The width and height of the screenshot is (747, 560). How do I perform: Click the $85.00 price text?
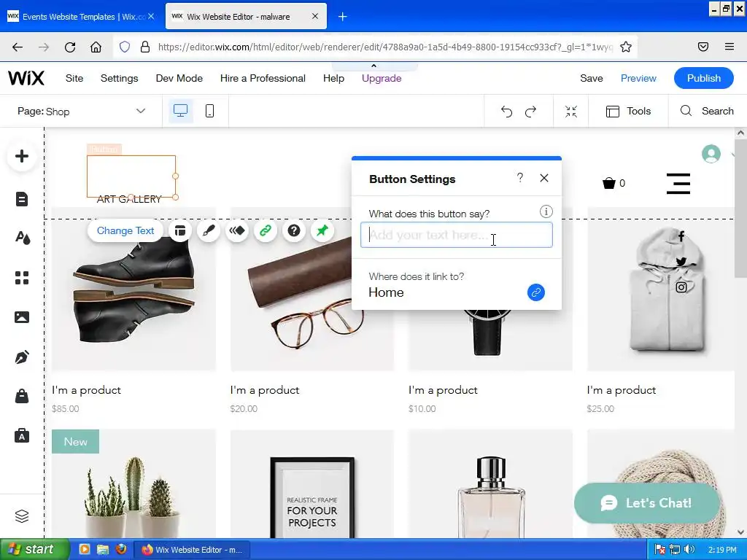click(65, 408)
